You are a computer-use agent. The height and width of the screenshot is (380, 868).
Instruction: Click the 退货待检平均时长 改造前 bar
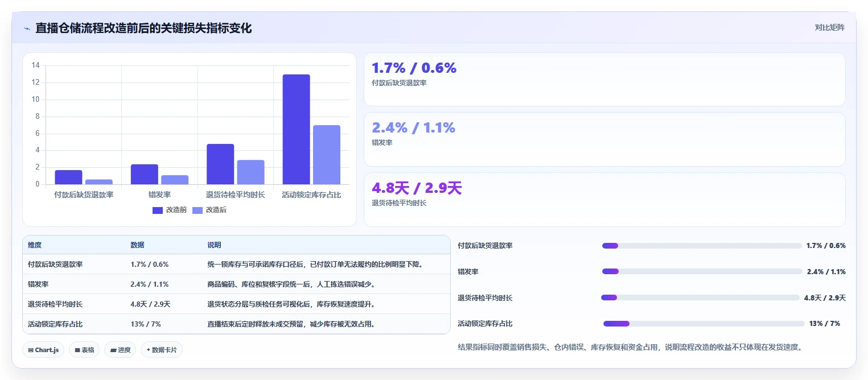pyautogui.click(x=220, y=164)
